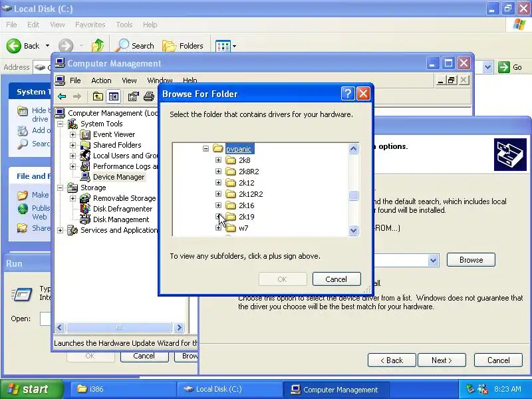Expand the 2k8R2 folder node

point(219,172)
